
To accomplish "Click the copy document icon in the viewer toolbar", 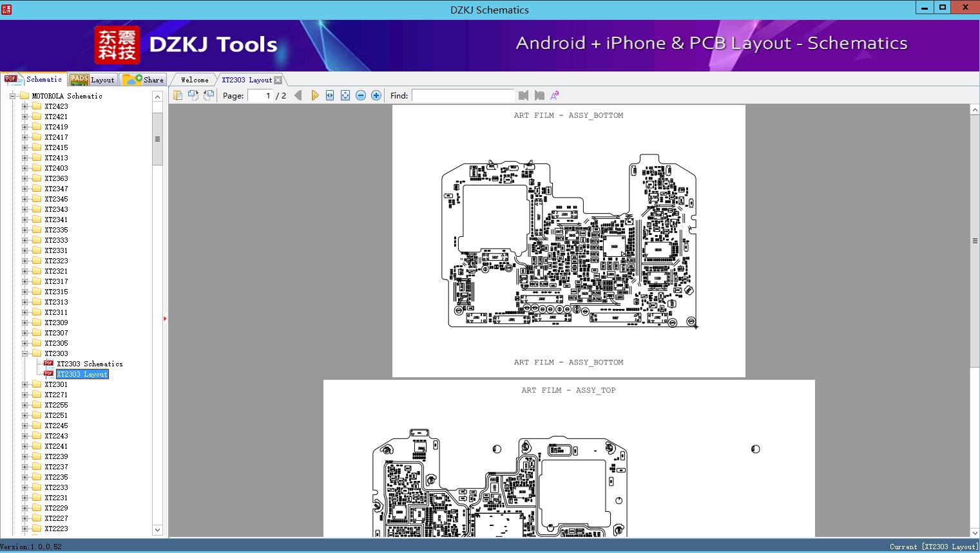I will [178, 95].
